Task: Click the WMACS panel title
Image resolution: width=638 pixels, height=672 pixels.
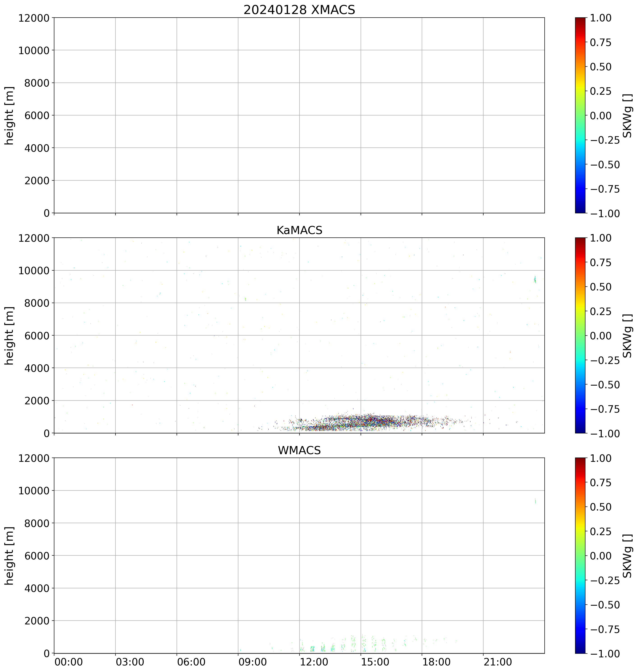Action: (299, 450)
